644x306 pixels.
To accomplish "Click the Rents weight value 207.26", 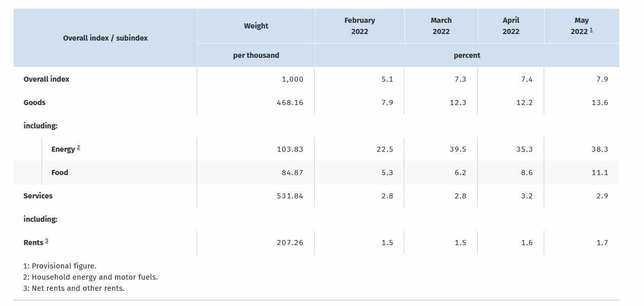I will [x=290, y=243].
